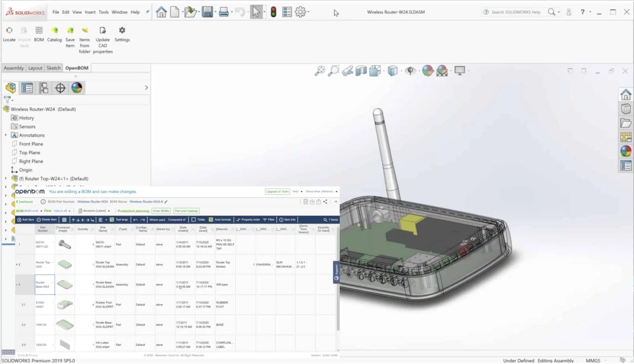The width and height of the screenshot is (634, 364).
Task: Toggle the Text wrap checkbox
Action: pyautogui.click(x=112, y=220)
